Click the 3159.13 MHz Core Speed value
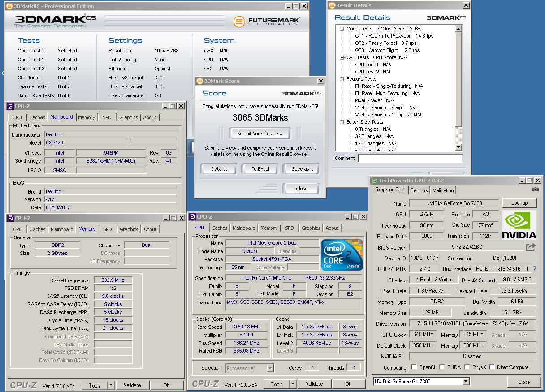545x392 pixels. pyautogui.click(x=246, y=327)
